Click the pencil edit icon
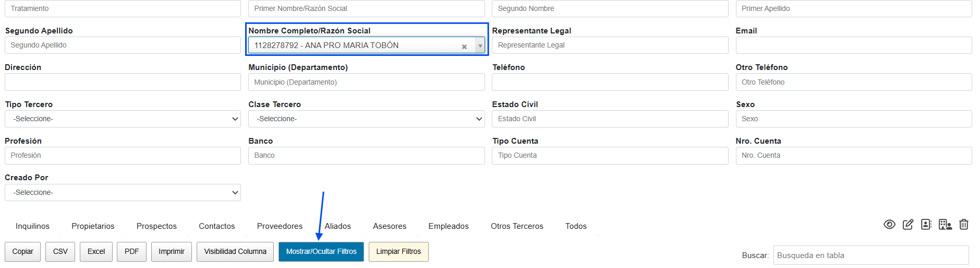This screenshot has width=980, height=268. 908,224
